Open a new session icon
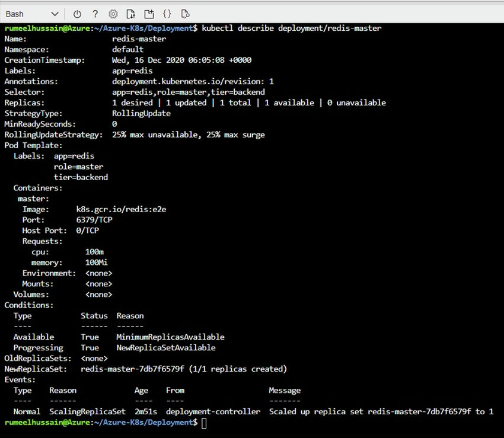 (x=149, y=14)
